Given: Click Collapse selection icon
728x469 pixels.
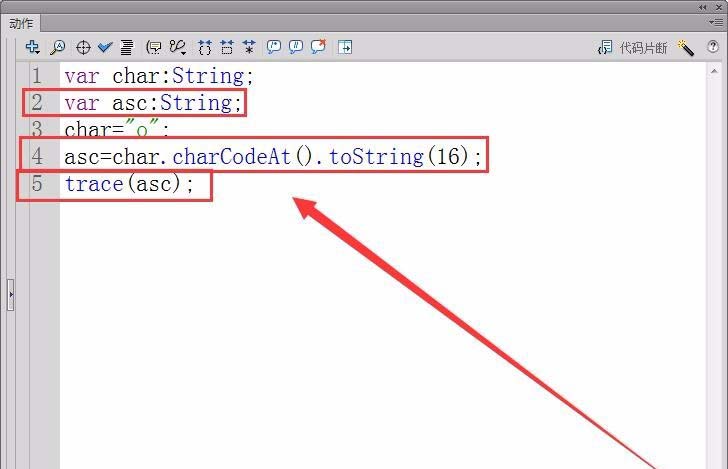Looking at the screenshot, I should (227, 47).
